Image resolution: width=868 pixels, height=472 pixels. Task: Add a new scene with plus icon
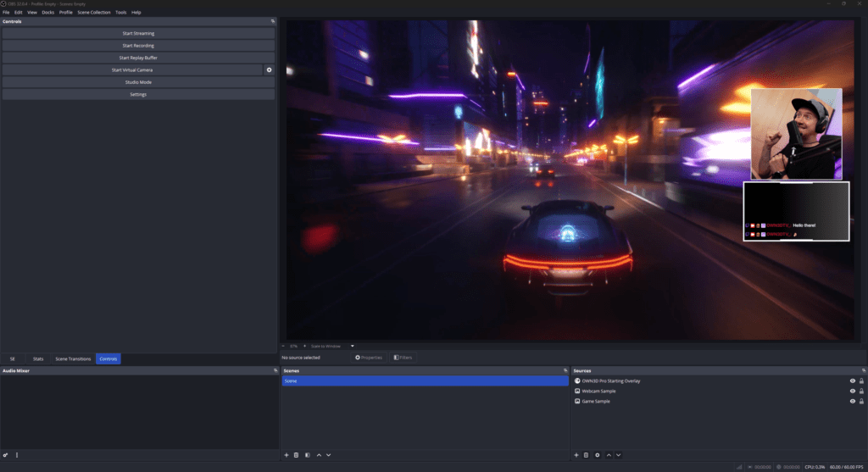pos(287,455)
